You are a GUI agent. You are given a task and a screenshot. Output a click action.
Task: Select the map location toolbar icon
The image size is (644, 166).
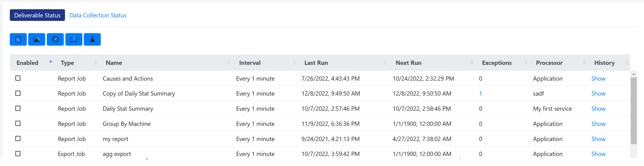pyautogui.click(x=74, y=39)
